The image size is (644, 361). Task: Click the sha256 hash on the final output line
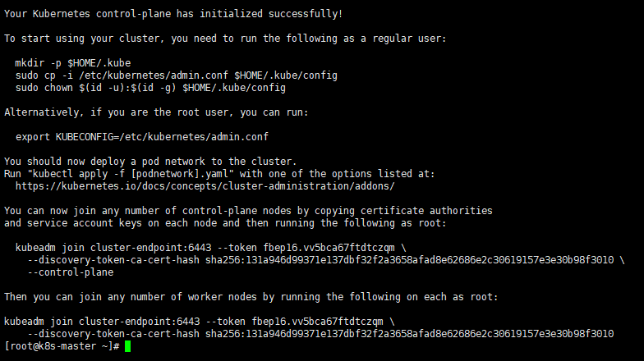pos(409,334)
